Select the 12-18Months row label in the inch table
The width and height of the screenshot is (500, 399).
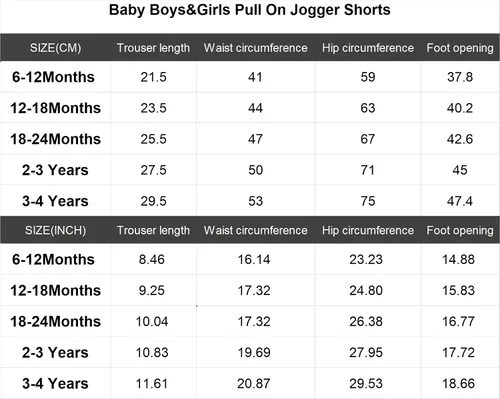[55, 290]
